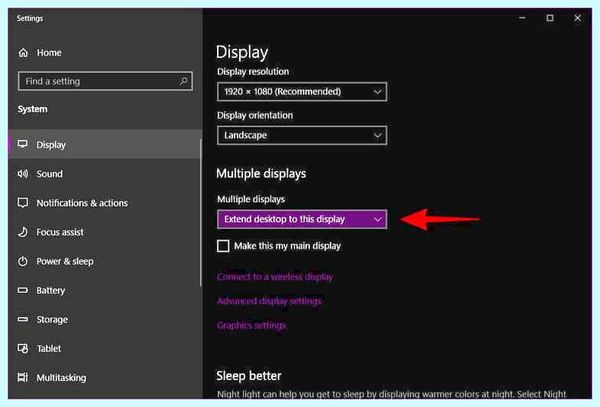Click the Display resolution label
Image resolution: width=600 pixels, height=407 pixels.
click(x=253, y=72)
